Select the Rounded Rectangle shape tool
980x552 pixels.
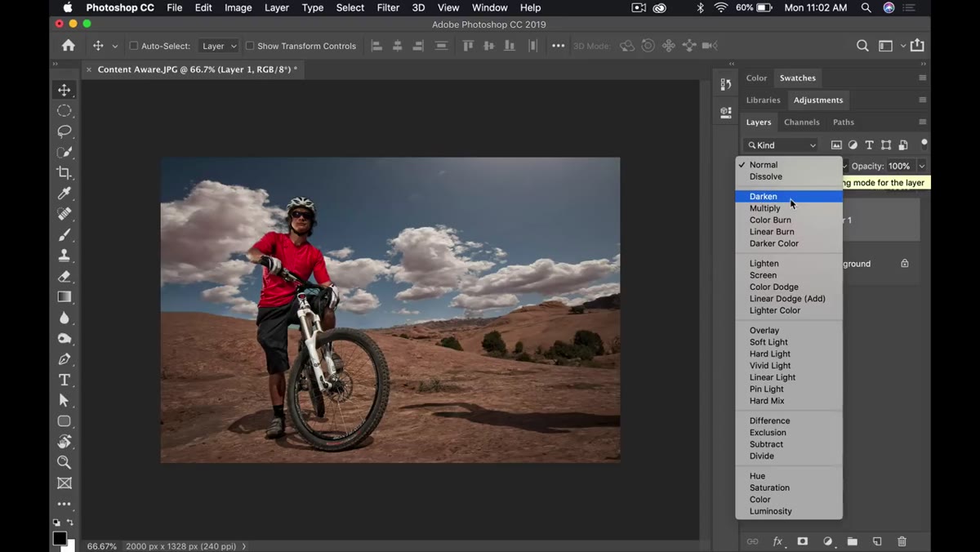(64, 421)
